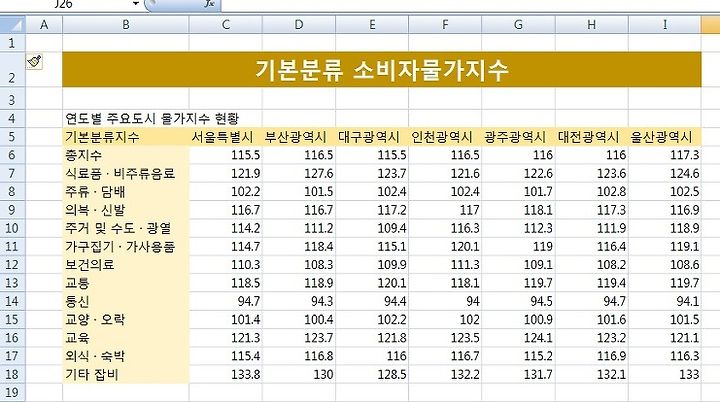Viewport: 720px width, 402px height.
Task: Select column E header
Action: pos(372,24)
